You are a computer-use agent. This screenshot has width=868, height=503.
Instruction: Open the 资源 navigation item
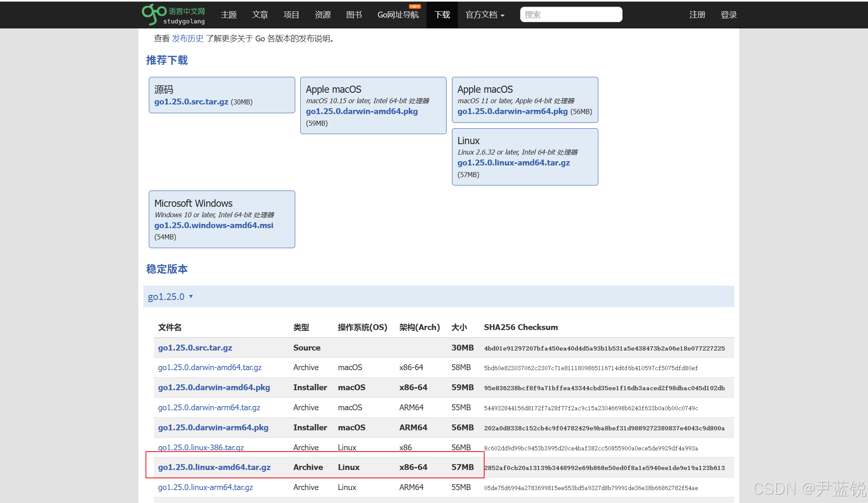click(322, 15)
